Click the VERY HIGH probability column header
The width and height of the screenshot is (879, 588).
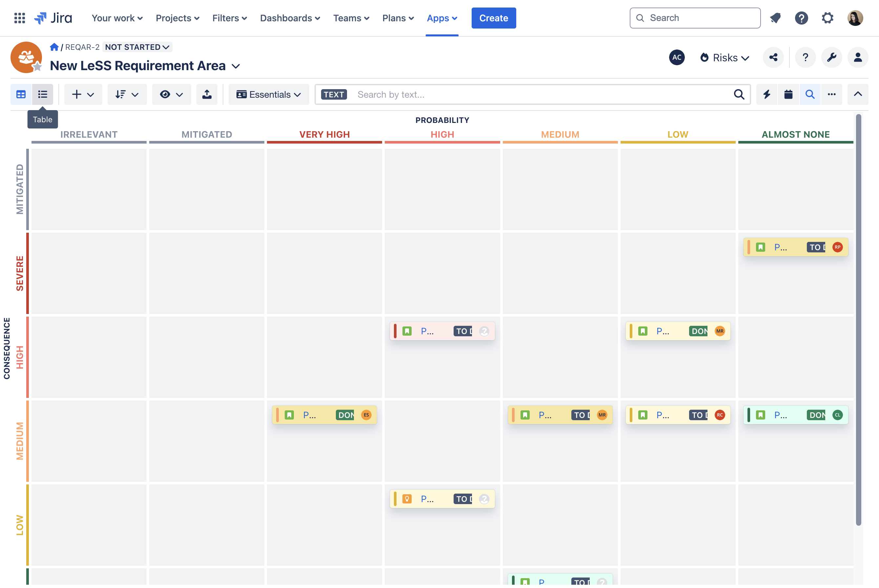click(x=324, y=134)
